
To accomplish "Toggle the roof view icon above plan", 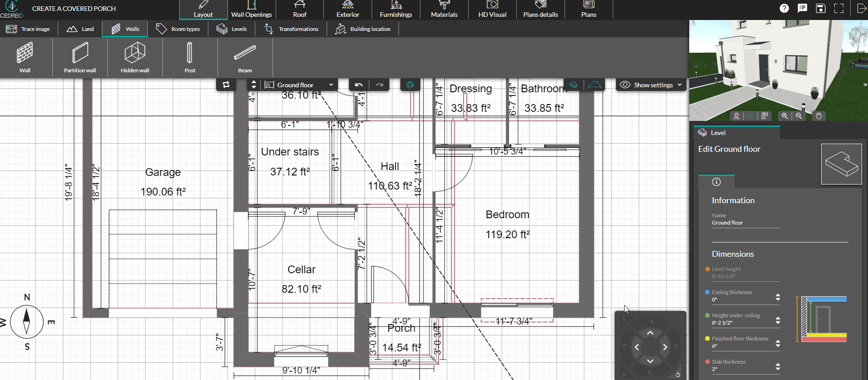I will coord(594,85).
